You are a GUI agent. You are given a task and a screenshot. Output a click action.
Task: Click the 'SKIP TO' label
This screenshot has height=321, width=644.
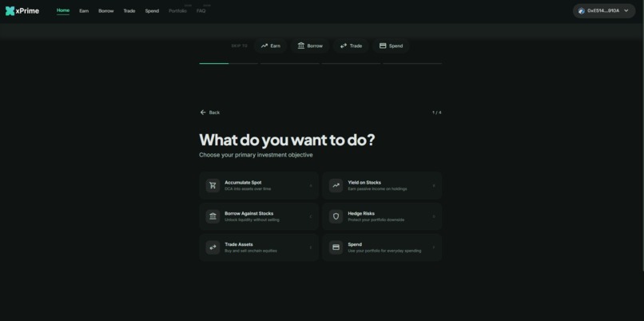pyautogui.click(x=240, y=46)
